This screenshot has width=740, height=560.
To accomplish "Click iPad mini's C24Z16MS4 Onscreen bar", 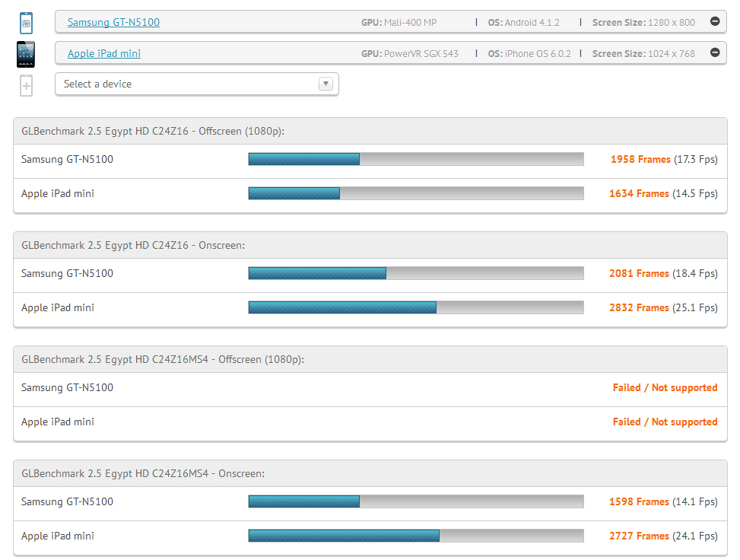I will pyautogui.click(x=416, y=536).
